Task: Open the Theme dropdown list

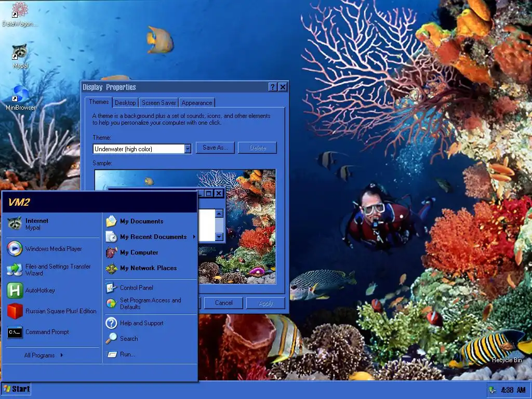Action: [x=188, y=149]
